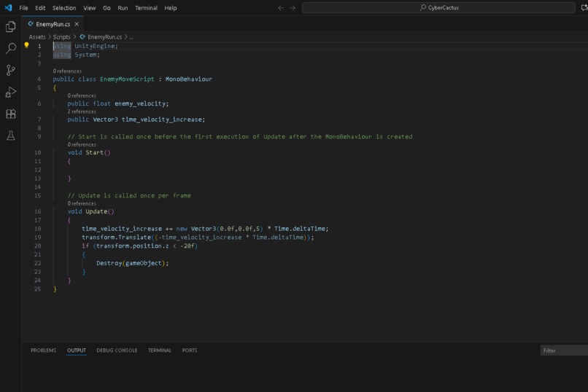Go forward with the navigation arrow
The image size is (588, 392).
tap(293, 8)
